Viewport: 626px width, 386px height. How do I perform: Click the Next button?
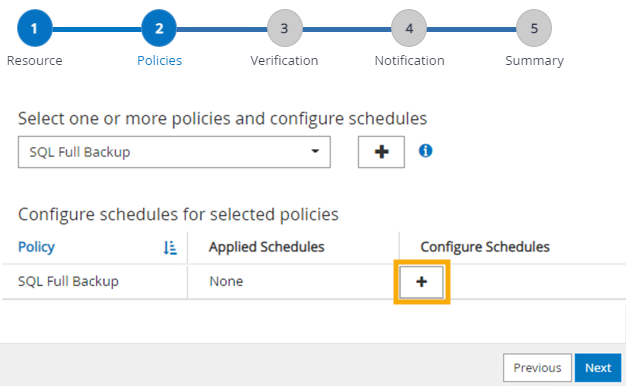[x=598, y=368]
